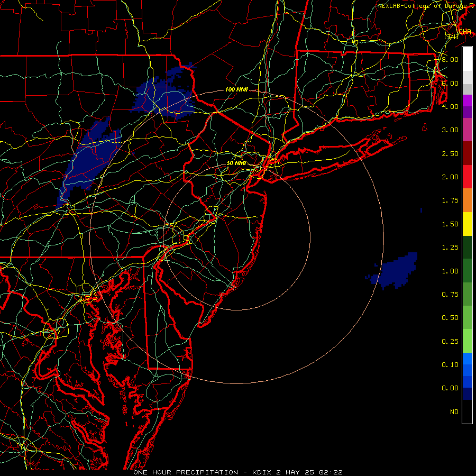Click the white 8.00 legend swatch
This screenshot has width=476, height=476.
467,59
